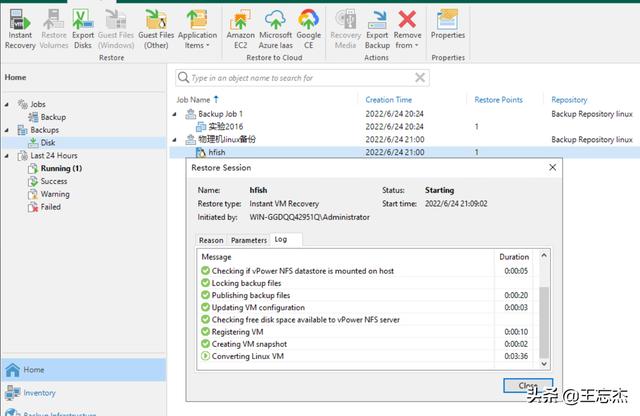
Task: Select Last 24 Hours item
Action: [47, 156]
